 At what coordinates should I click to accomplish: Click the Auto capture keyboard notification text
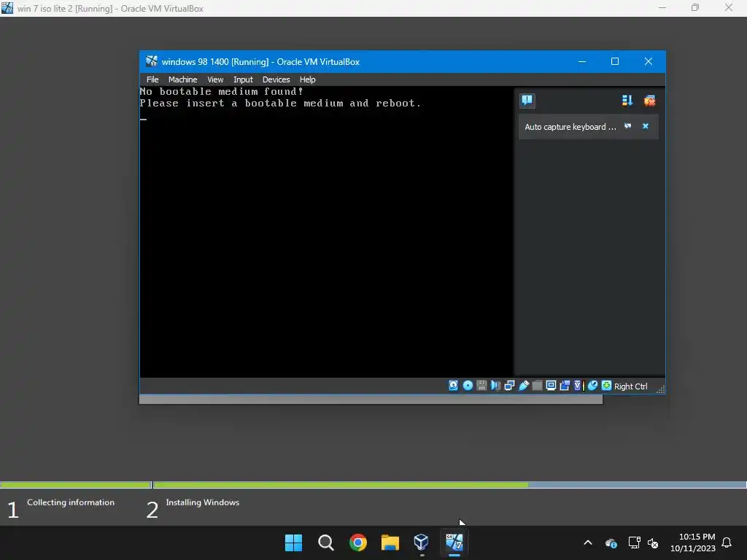pyautogui.click(x=570, y=127)
